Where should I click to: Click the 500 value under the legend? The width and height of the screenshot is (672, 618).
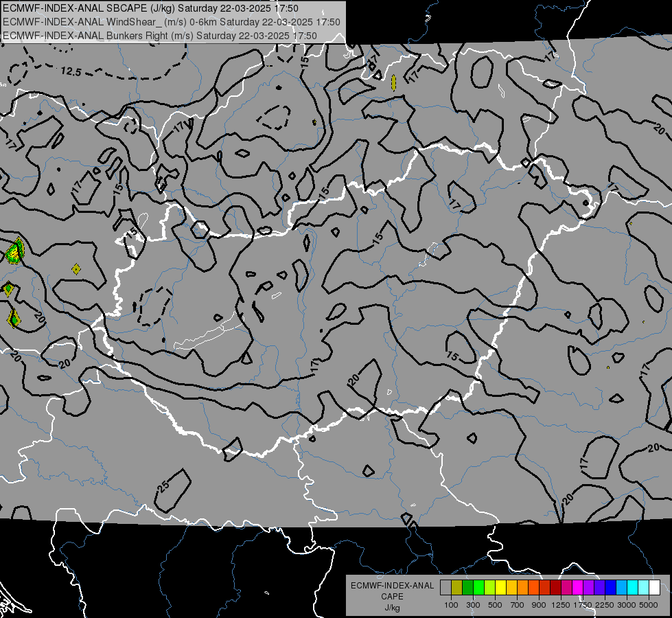pos(495,605)
